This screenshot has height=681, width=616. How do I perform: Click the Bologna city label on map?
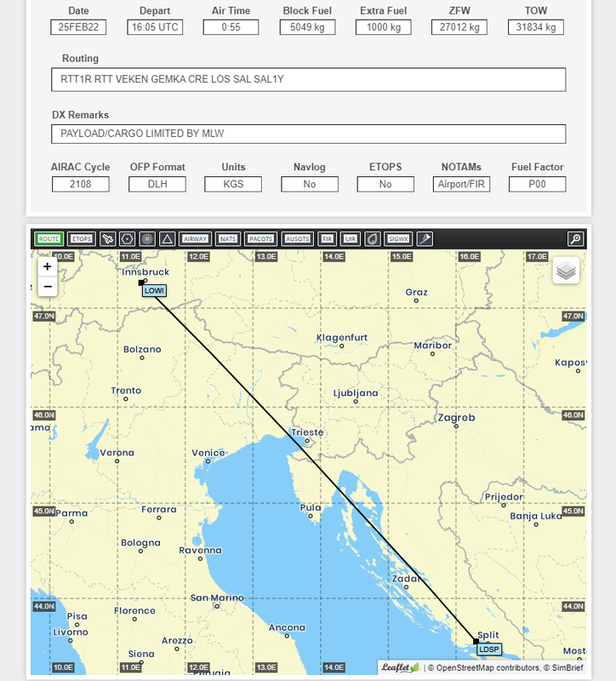pos(140,543)
